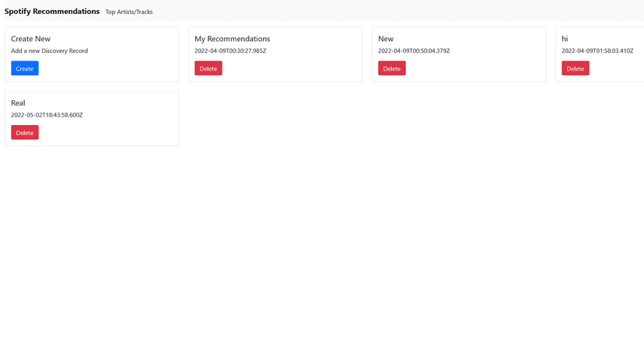The height and width of the screenshot is (362, 644).
Task: Delete the record named New
Action: point(392,68)
